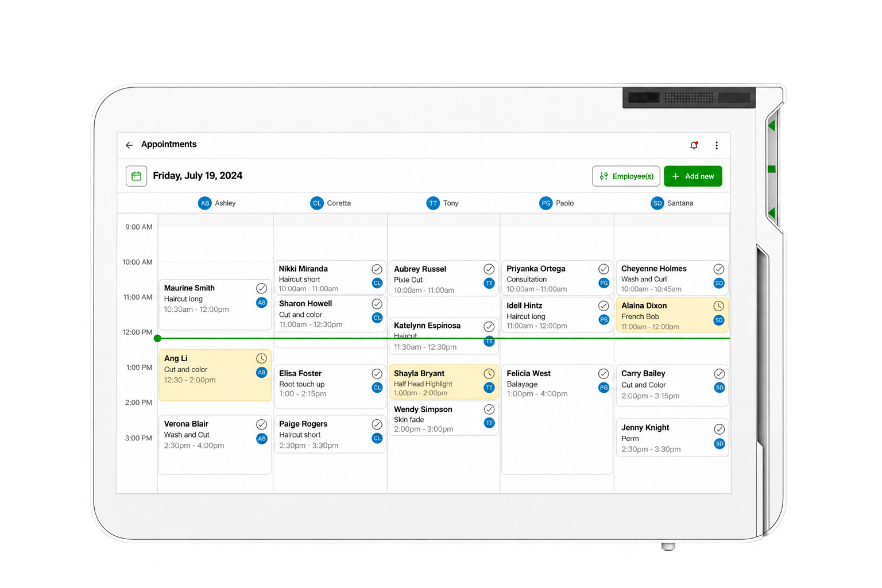Click the Friday, July 19, 2024 date

(x=198, y=176)
